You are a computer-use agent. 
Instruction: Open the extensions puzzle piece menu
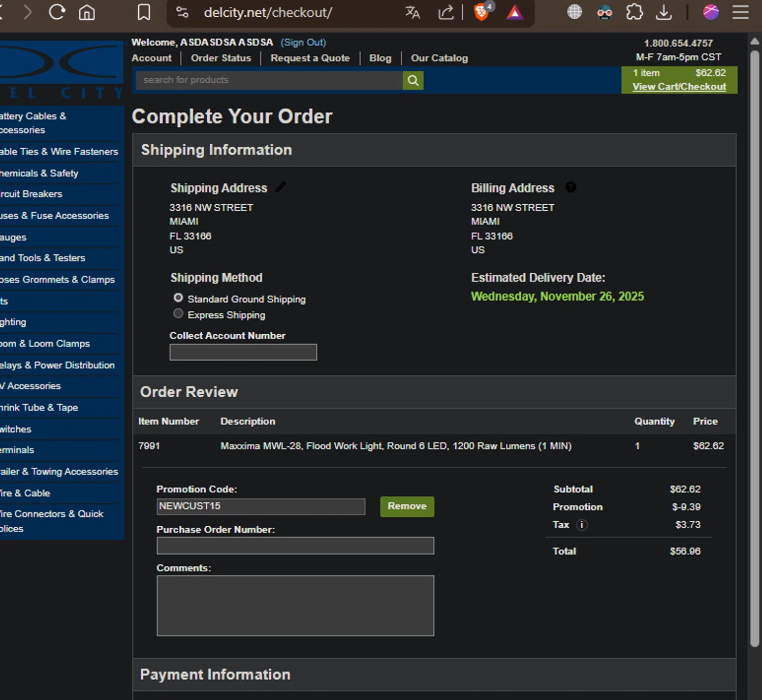pyautogui.click(x=634, y=12)
